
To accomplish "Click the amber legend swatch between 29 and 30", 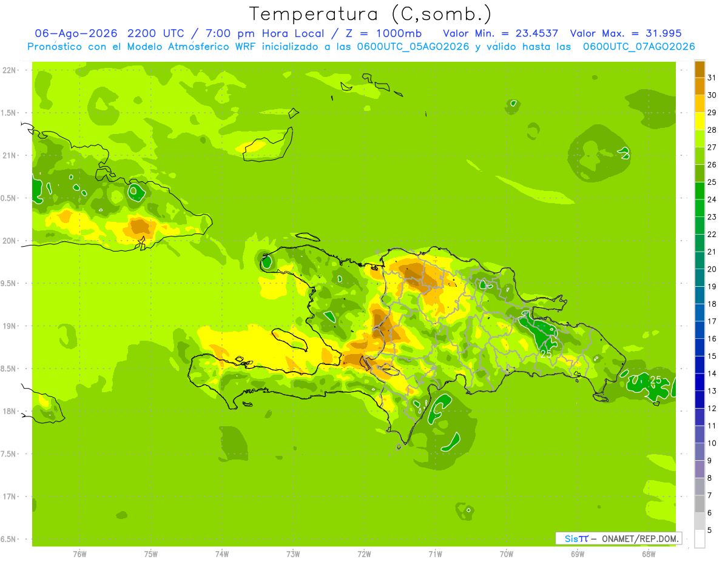I will coord(699,104).
